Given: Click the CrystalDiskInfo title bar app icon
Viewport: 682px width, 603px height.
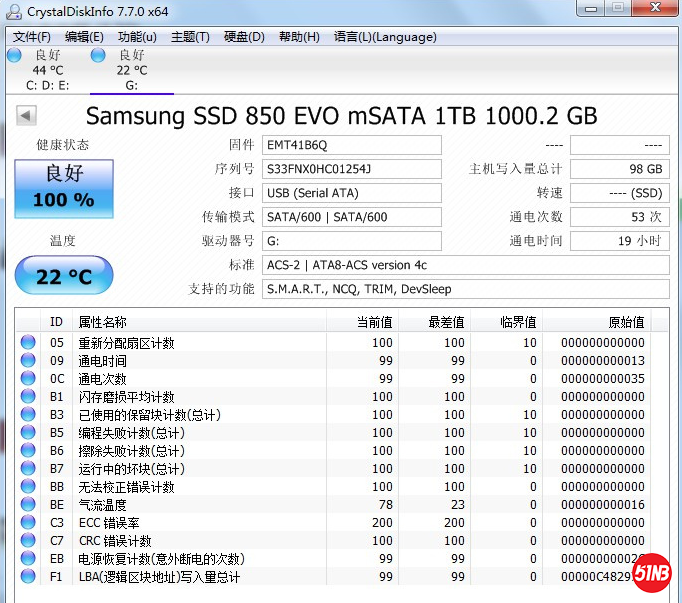Looking at the screenshot, I should coord(14,11).
